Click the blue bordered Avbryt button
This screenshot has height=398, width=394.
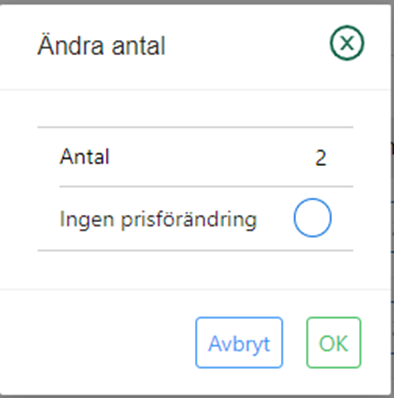239,343
